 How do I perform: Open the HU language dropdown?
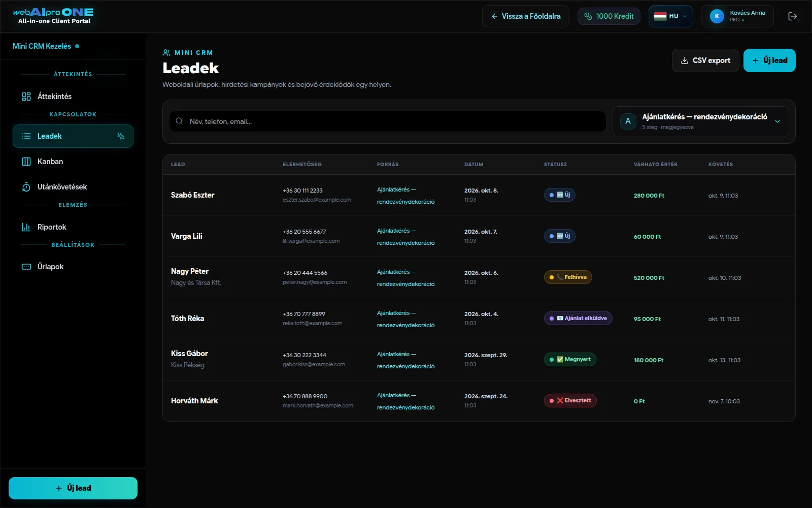[x=670, y=16]
